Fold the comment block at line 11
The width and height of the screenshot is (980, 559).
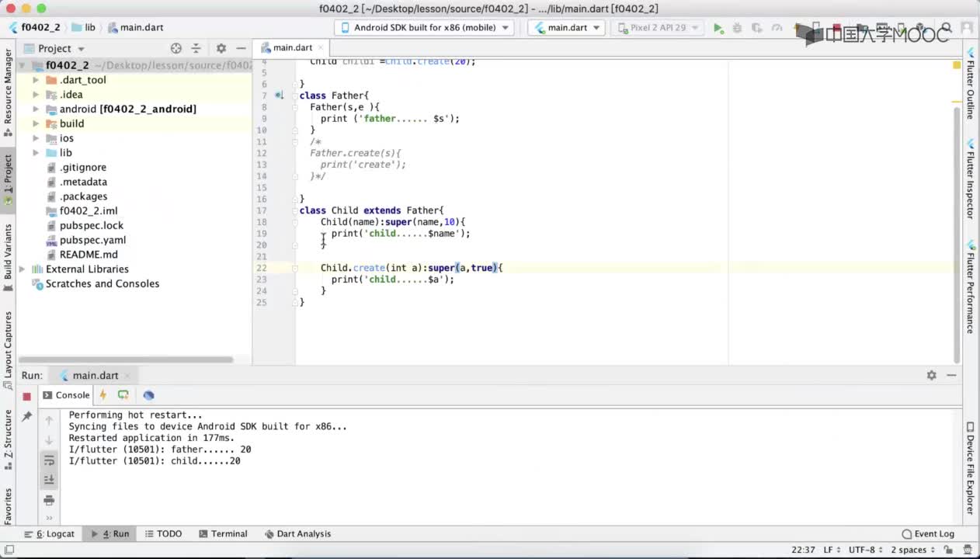coord(295,142)
